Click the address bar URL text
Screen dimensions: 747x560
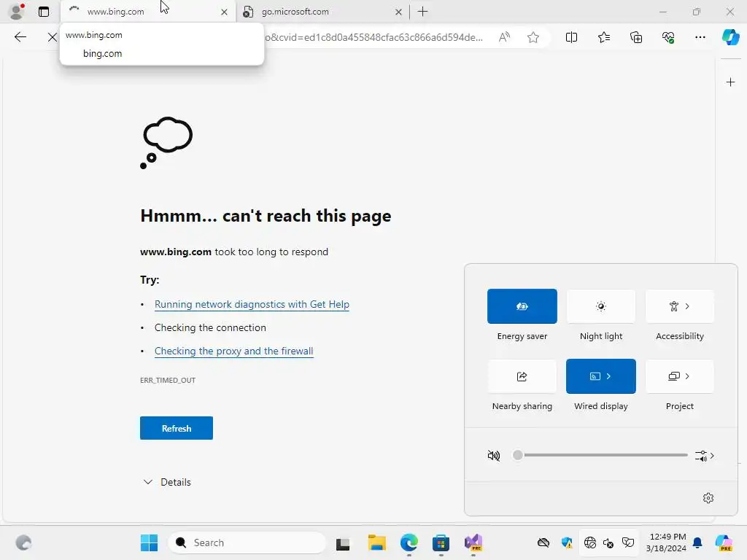click(374, 37)
